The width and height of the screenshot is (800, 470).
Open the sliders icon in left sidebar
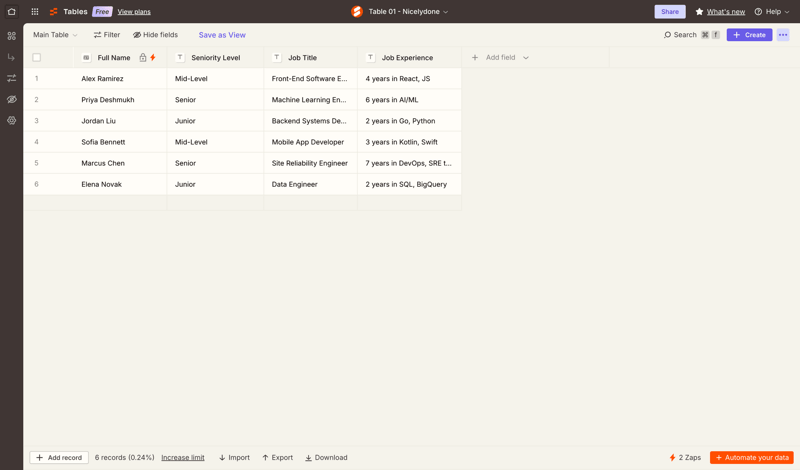pyautogui.click(x=11, y=78)
